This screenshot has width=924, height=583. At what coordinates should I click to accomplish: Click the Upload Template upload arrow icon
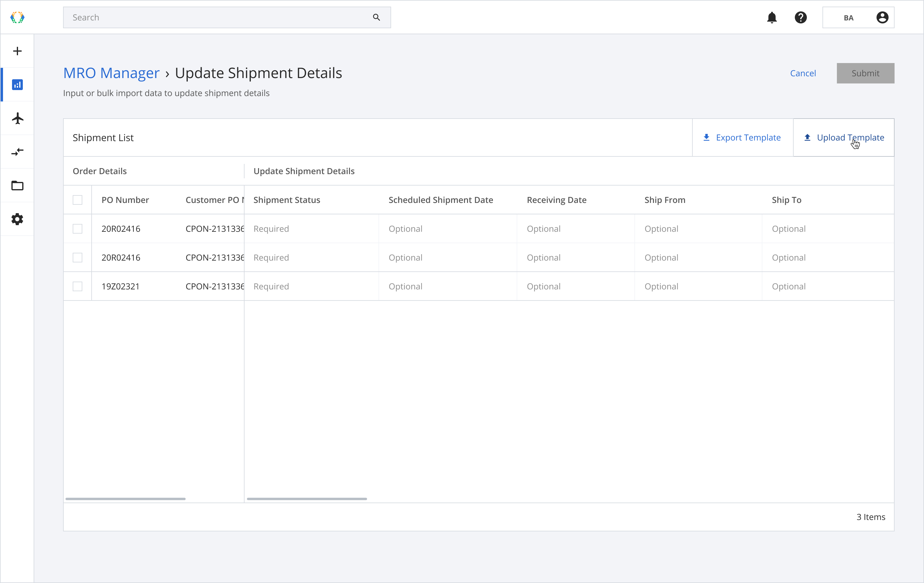(x=807, y=137)
